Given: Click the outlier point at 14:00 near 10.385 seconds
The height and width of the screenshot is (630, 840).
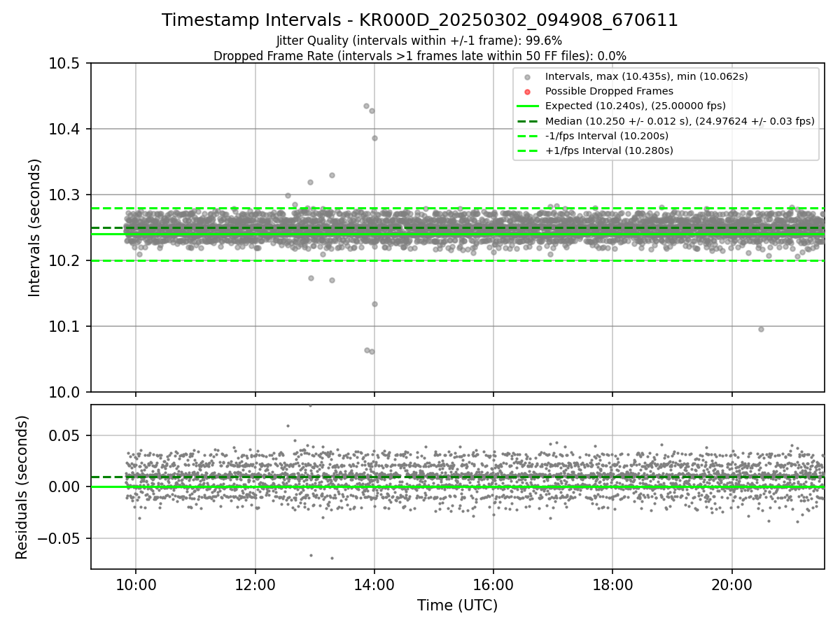Looking at the screenshot, I should tap(374, 138).
